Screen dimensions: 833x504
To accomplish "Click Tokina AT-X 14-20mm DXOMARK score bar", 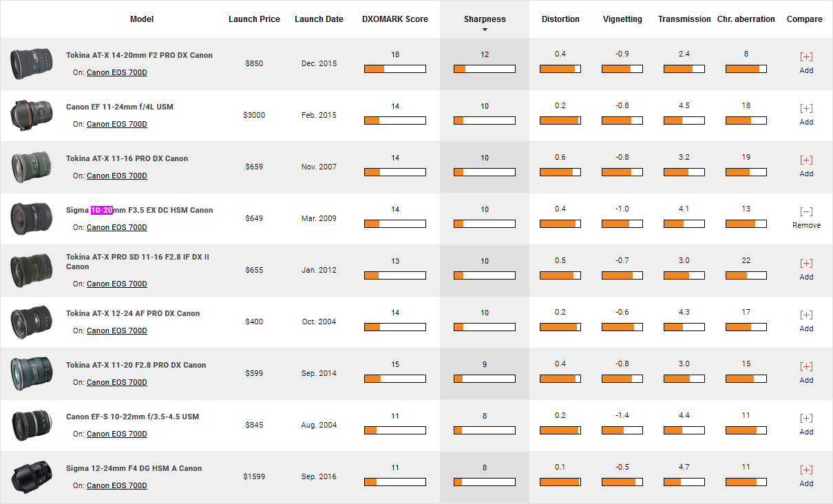I will point(394,69).
